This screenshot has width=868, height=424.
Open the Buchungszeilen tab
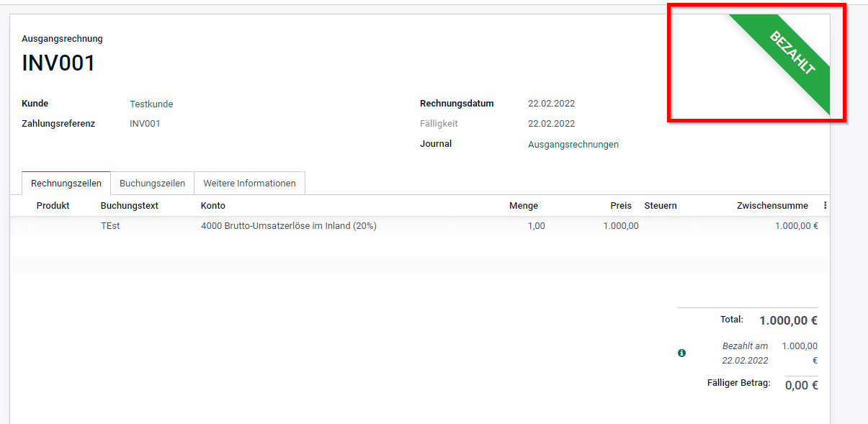click(152, 183)
